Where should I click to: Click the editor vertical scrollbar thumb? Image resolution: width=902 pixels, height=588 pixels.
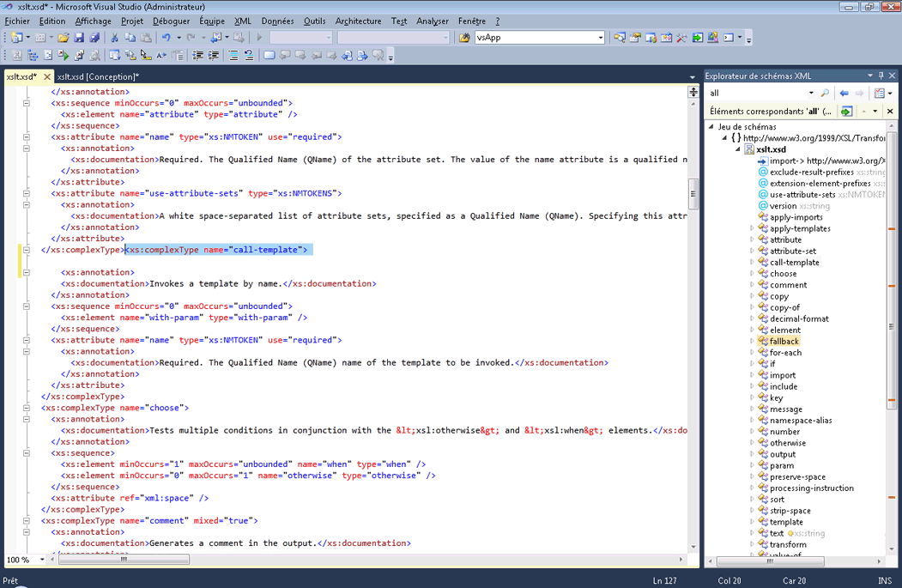[x=693, y=195]
